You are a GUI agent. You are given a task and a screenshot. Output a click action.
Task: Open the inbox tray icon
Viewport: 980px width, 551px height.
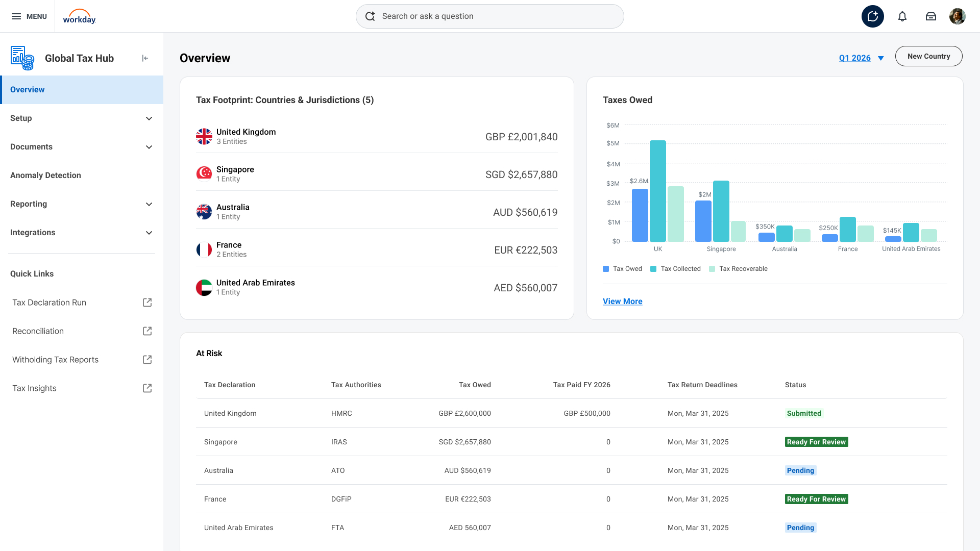[x=931, y=16]
